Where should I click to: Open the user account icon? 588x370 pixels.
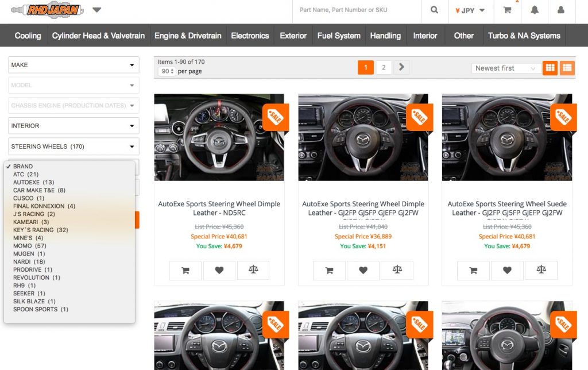point(561,10)
